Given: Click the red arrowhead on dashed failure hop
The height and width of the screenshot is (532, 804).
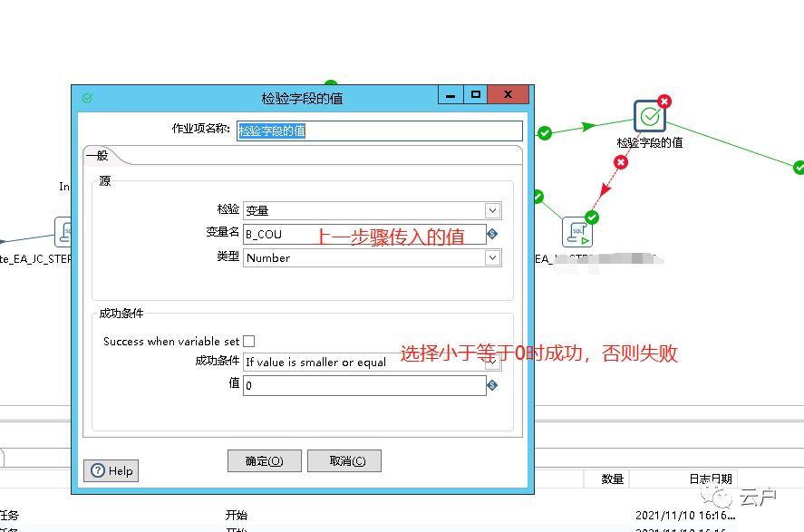Looking at the screenshot, I should coord(605,190).
